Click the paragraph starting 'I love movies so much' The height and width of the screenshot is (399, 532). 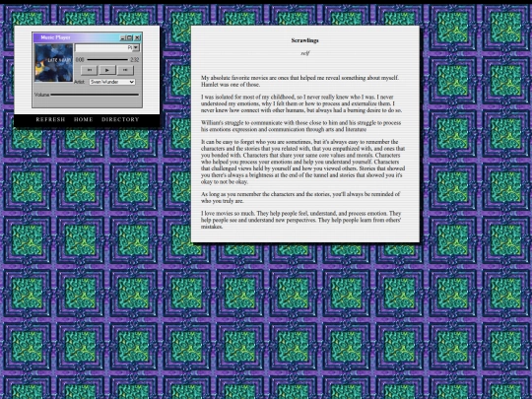click(300, 220)
